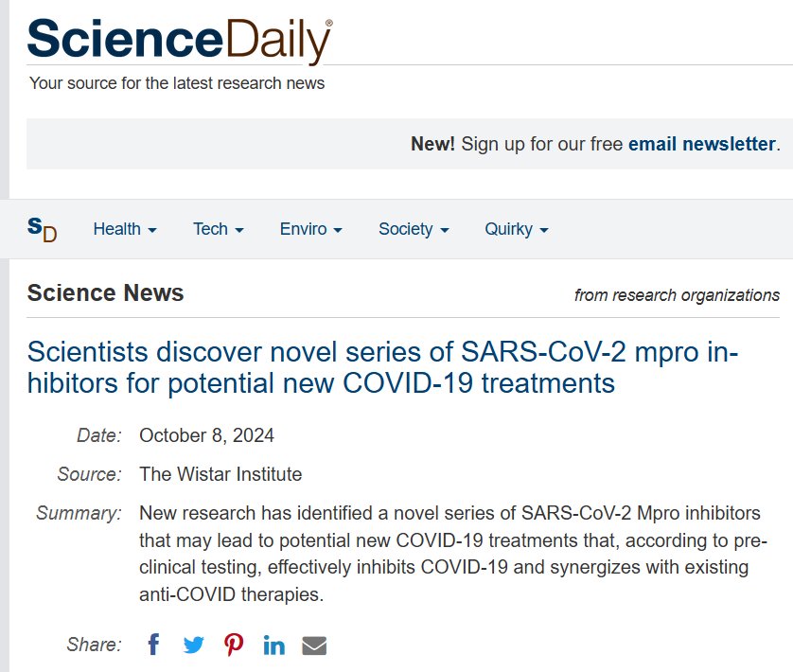Share article on Facebook
The image size is (793, 672).
tap(154, 645)
